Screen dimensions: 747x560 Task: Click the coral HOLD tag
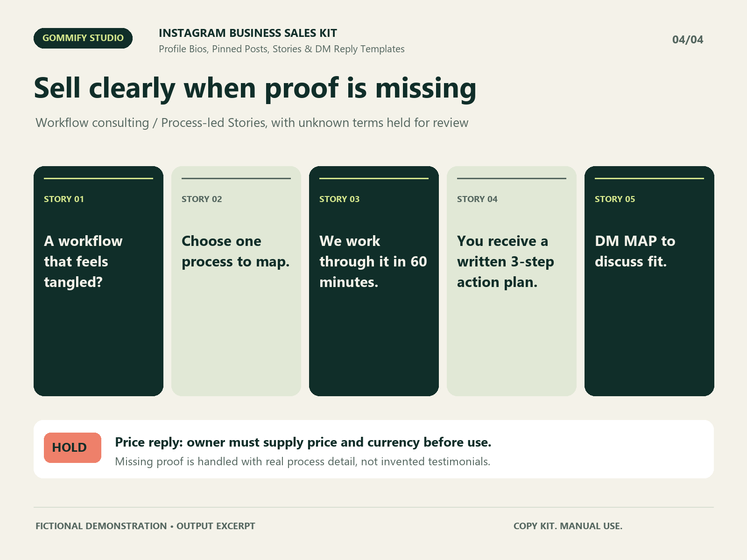click(72, 448)
